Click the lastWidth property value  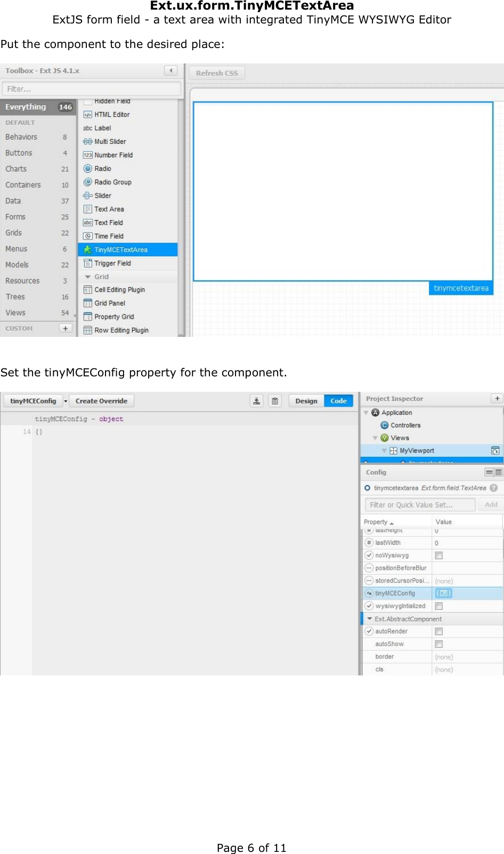[x=467, y=543]
